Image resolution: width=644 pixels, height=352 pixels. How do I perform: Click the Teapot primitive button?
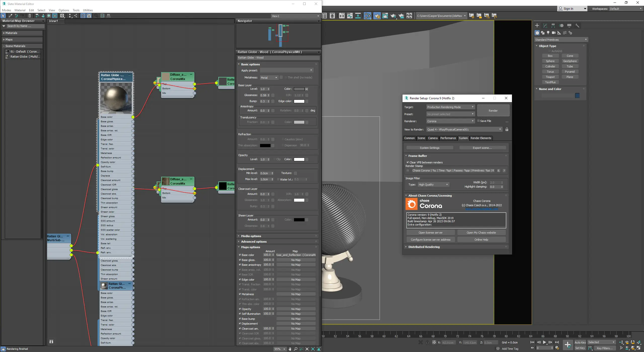pyautogui.click(x=550, y=77)
